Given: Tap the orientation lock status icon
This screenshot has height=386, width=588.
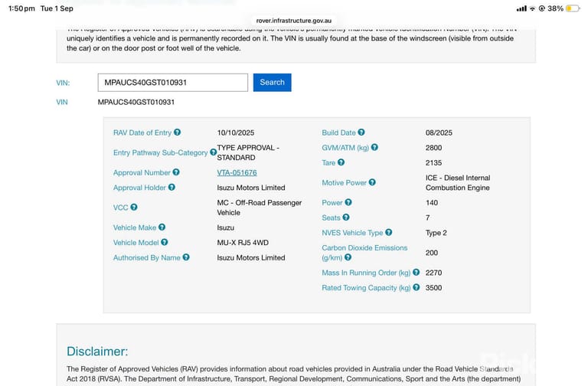Looking at the screenshot, I should click(541, 8).
